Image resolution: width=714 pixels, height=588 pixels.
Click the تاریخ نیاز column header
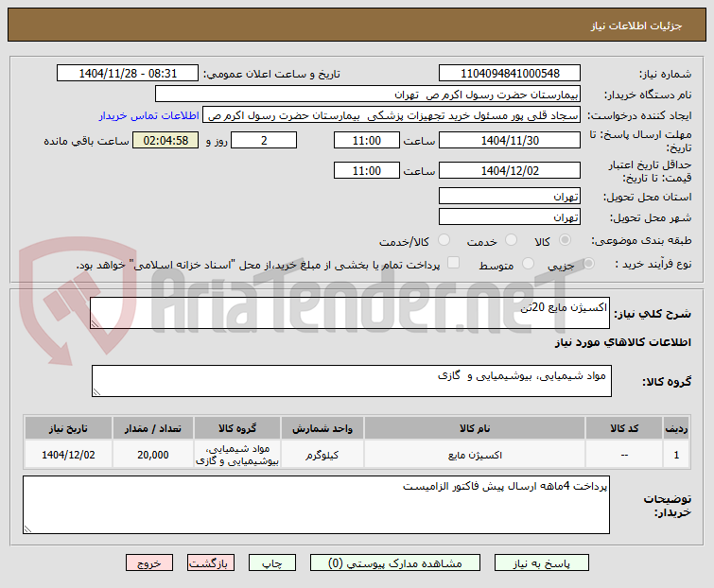point(68,428)
